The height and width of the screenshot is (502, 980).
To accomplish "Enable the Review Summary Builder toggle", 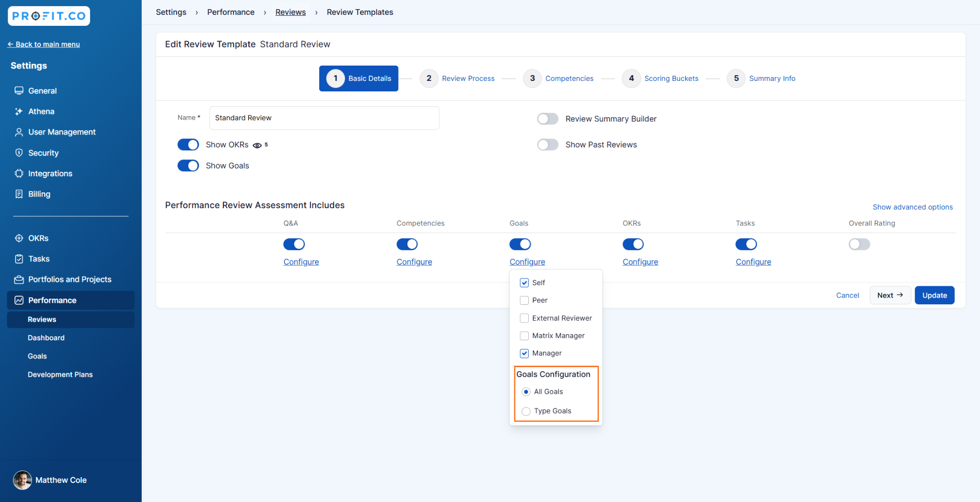I will click(x=547, y=119).
